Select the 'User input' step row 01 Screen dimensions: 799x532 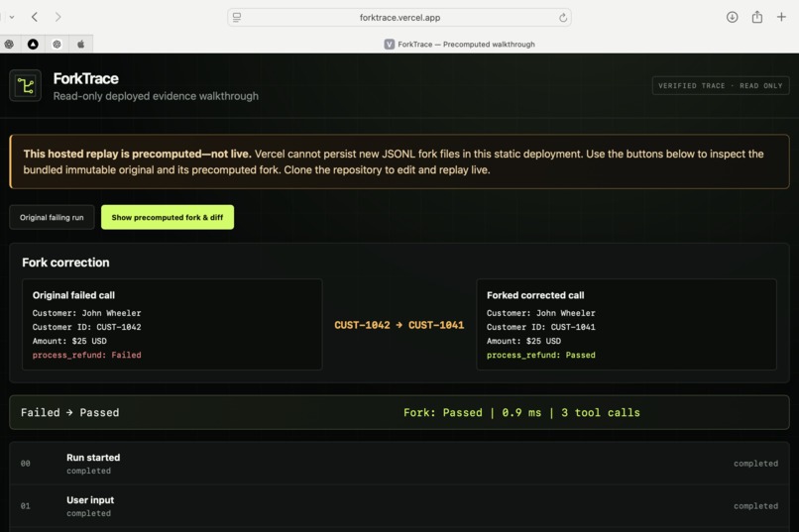pyautogui.click(x=399, y=506)
